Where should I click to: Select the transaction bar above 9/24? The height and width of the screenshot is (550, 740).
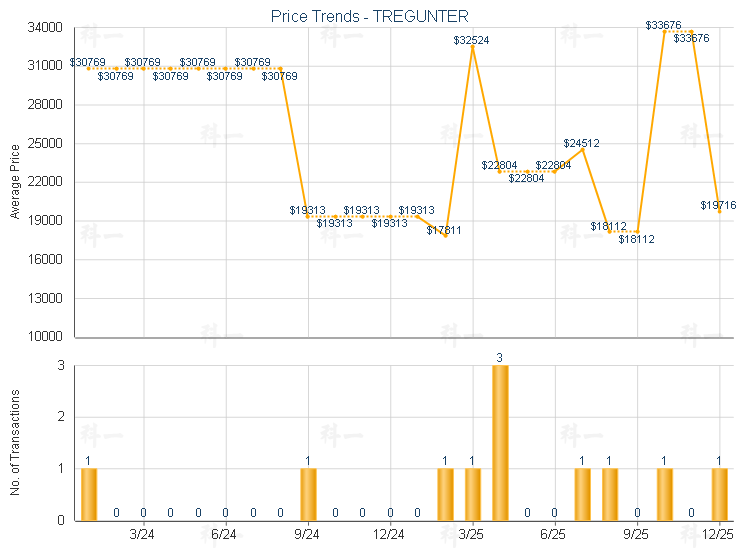tap(308, 494)
